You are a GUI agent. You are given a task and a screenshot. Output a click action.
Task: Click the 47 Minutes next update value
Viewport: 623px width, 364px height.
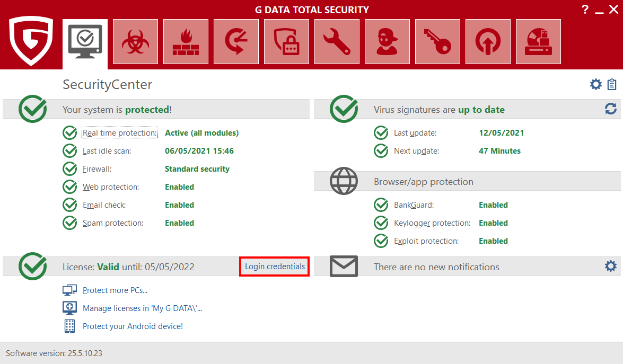499,151
